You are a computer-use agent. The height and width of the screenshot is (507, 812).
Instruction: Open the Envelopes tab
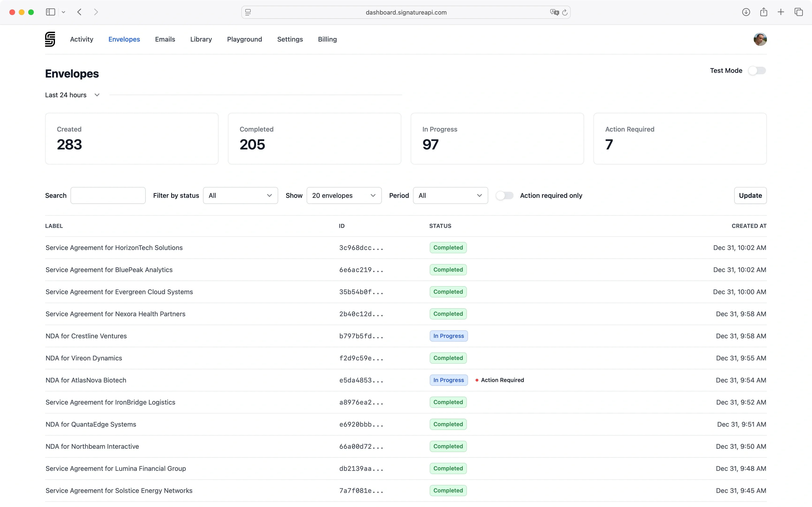point(124,39)
